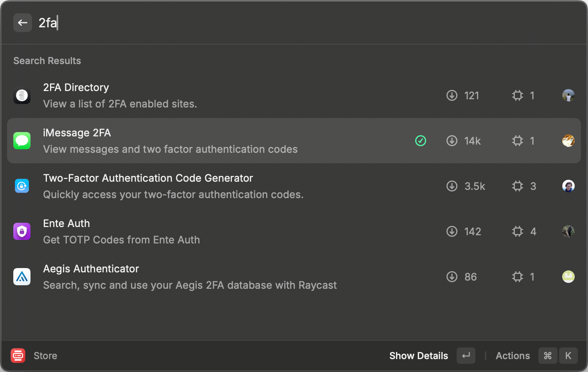Click the 142 download count
Image resolution: width=588 pixels, height=372 pixels.
(x=473, y=232)
